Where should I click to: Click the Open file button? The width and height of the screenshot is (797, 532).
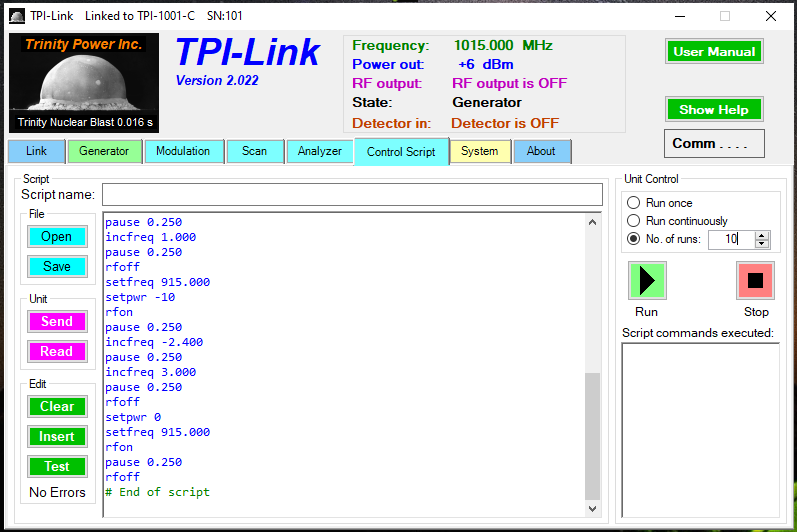(57, 236)
